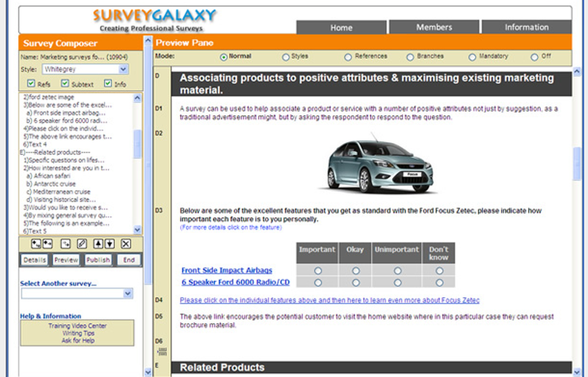Mark 6 Speaker Radio/CD as Don't know
Viewport: 588px width, 377px height.
pyautogui.click(x=439, y=282)
